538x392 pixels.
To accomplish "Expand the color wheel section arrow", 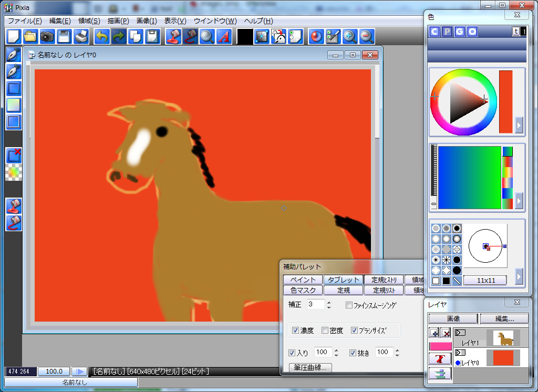I will tap(519, 125).
